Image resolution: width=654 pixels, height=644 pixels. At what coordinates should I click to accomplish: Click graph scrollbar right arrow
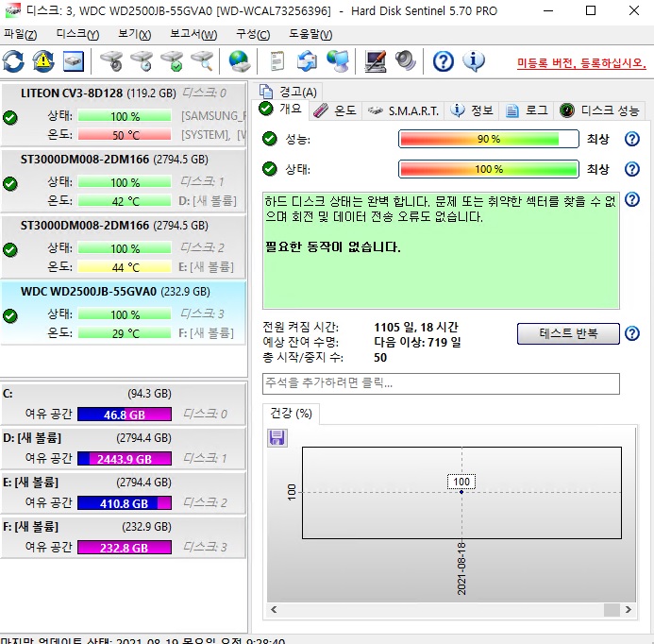[629, 610]
